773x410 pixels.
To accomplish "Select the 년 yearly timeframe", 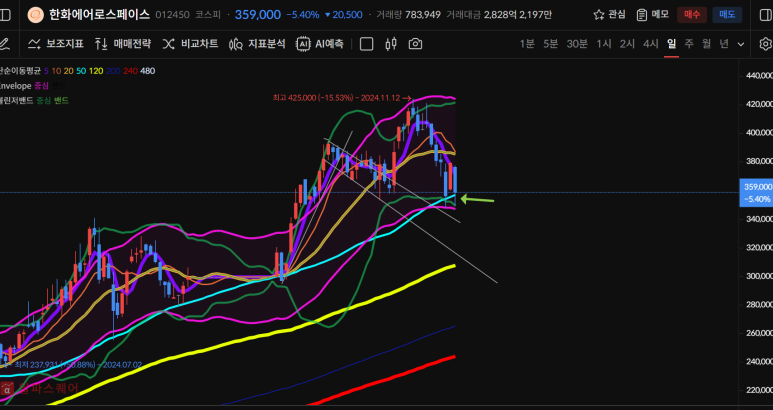I will point(724,44).
